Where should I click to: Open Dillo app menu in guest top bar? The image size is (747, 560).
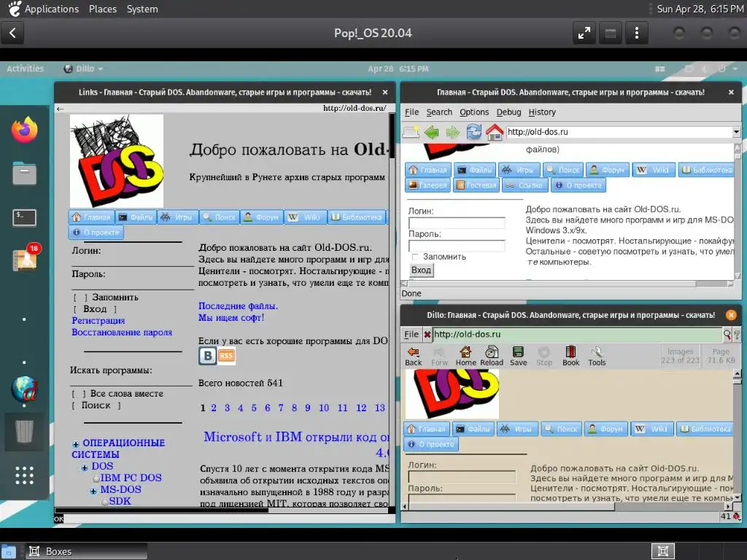click(x=83, y=69)
